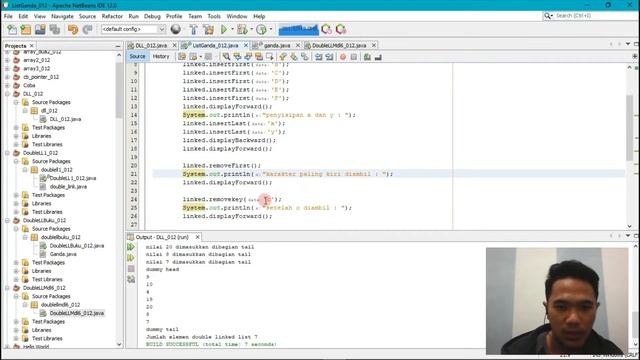Switch to ganda.java editor tab
640x360 pixels.
tap(277, 45)
